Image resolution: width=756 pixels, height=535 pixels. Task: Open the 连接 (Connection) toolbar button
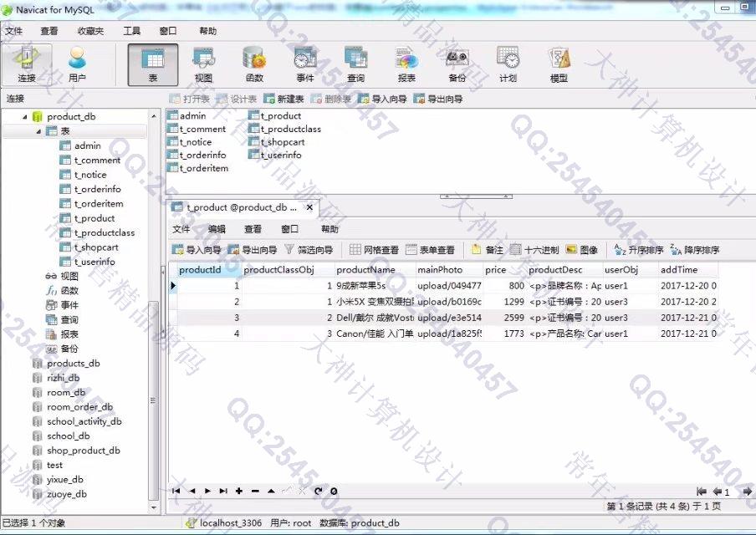coord(27,64)
